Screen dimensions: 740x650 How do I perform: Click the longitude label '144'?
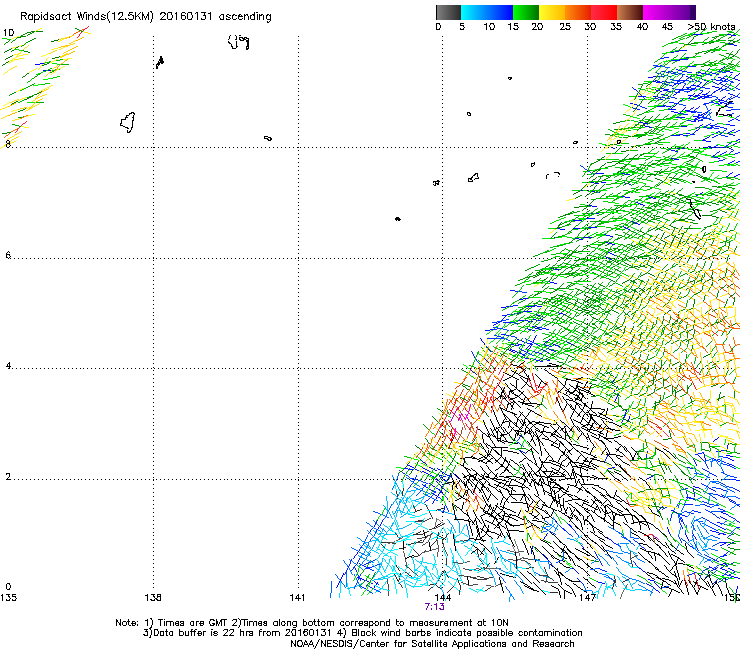tap(443, 598)
